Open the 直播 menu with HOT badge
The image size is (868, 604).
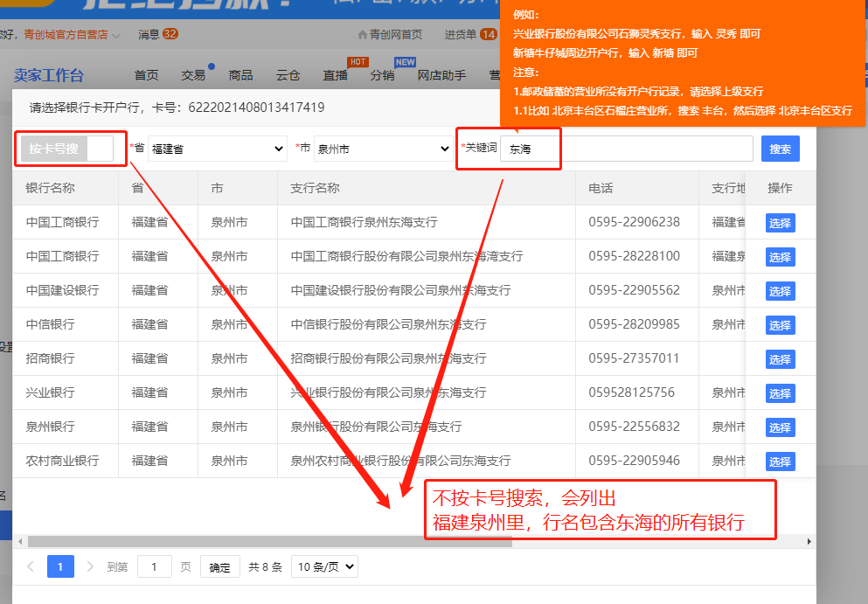click(335, 76)
